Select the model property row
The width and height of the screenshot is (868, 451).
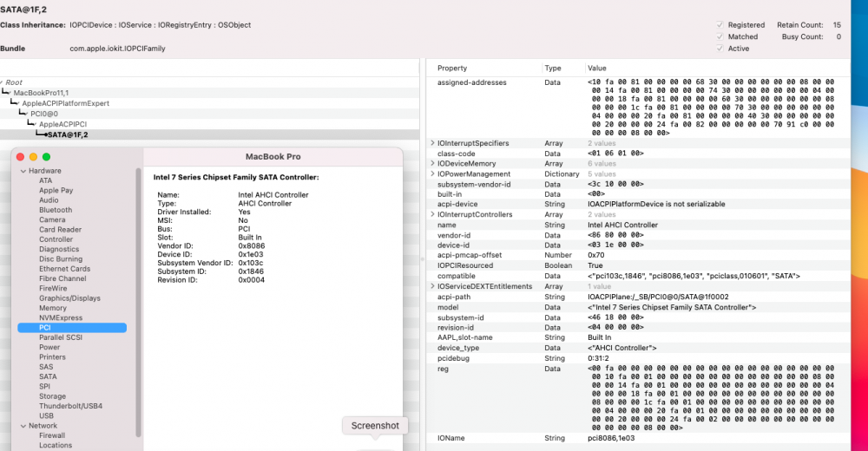click(x=637, y=307)
